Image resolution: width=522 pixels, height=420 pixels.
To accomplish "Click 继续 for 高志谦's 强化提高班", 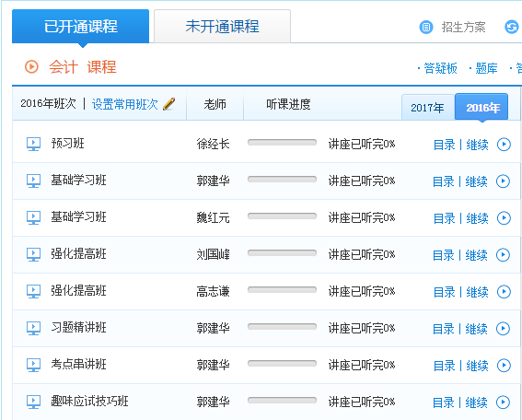I will [477, 292].
